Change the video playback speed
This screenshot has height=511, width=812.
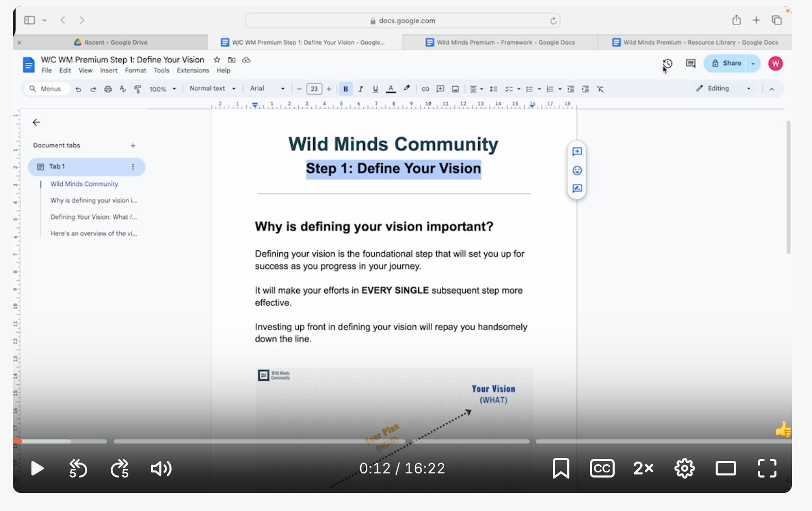click(x=644, y=468)
